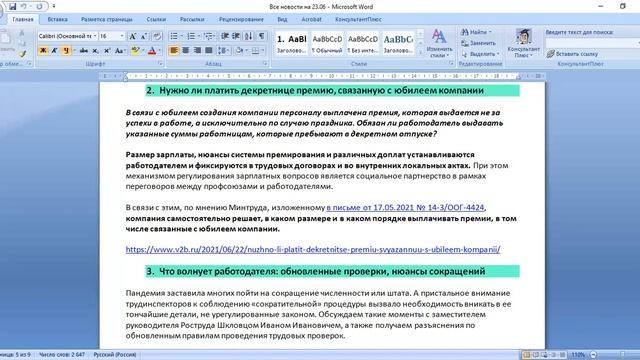Apply the '1. AaBl Заголово...' heading style
640x360 pixels.
click(291, 43)
